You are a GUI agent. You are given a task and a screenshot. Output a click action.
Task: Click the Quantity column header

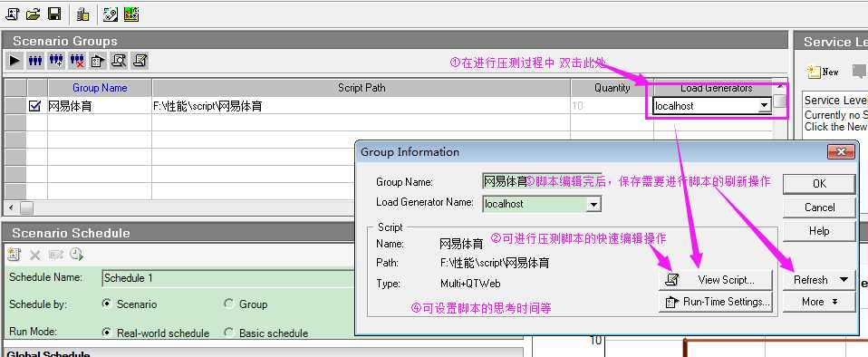pyautogui.click(x=612, y=88)
